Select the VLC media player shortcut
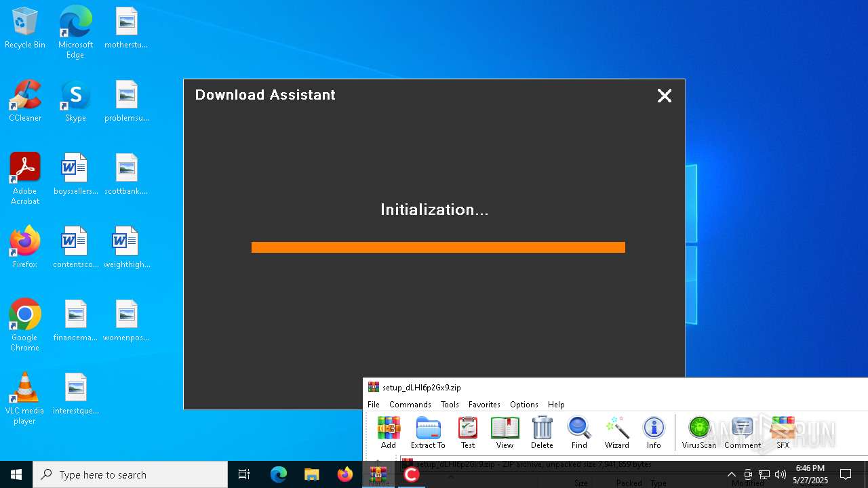 tap(25, 399)
